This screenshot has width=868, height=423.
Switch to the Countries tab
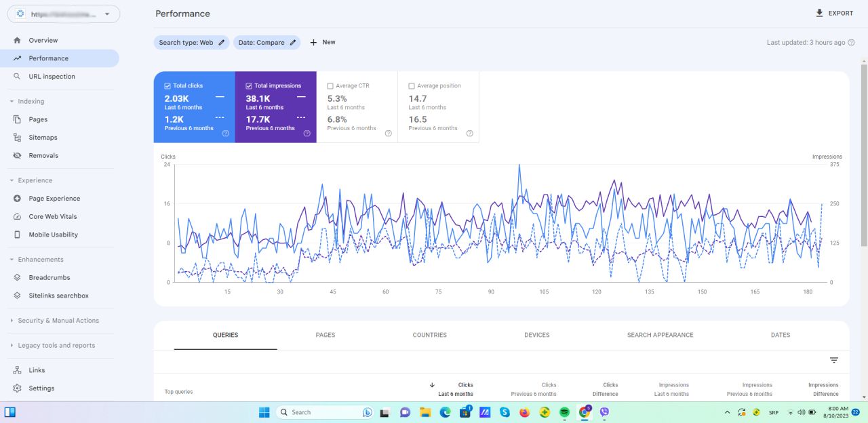pyautogui.click(x=430, y=335)
